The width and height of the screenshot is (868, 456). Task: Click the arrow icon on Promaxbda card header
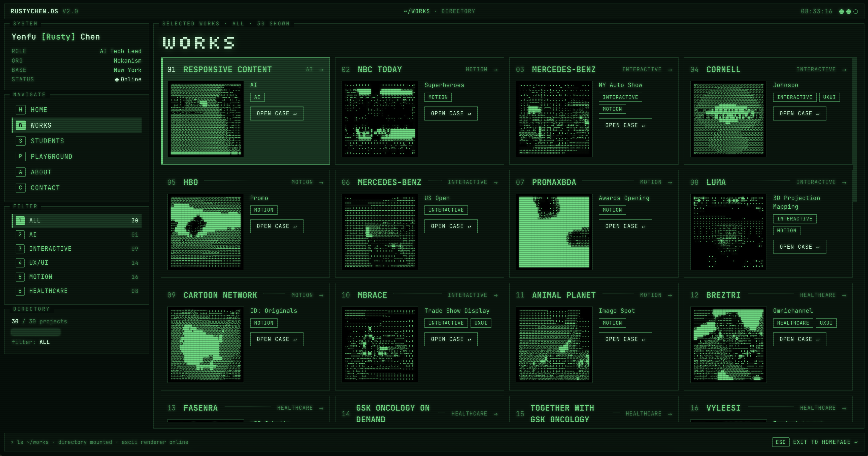[670, 182]
